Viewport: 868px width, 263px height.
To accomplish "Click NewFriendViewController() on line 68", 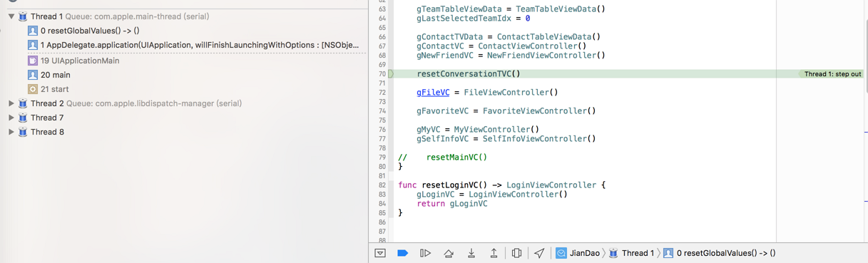I will tap(546, 55).
